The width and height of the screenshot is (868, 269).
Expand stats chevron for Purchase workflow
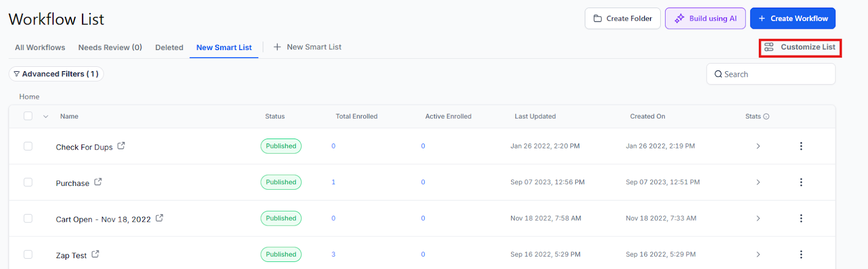point(758,182)
